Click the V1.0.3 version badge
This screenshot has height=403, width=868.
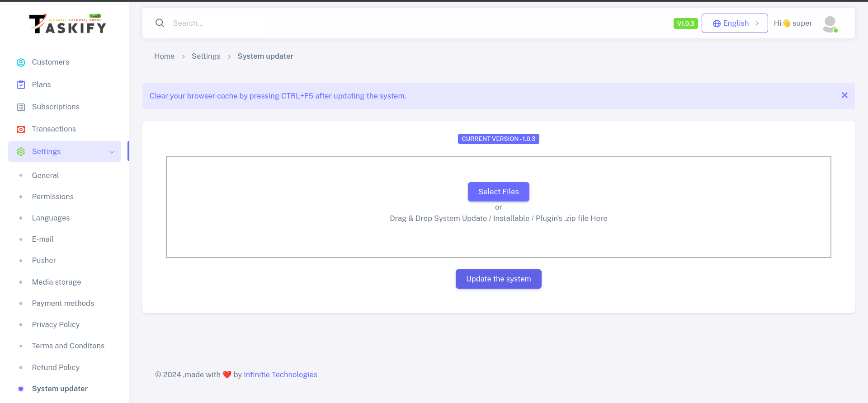click(x=685, y=23)
